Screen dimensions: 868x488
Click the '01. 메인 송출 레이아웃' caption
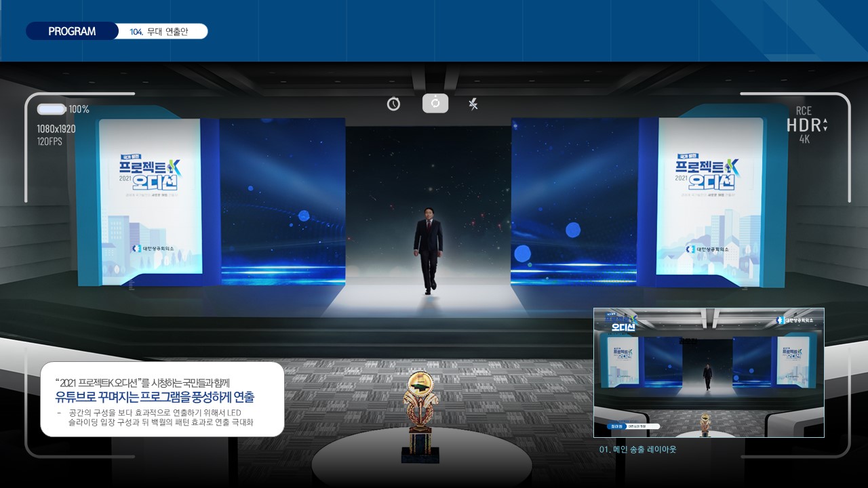[638, 449]
